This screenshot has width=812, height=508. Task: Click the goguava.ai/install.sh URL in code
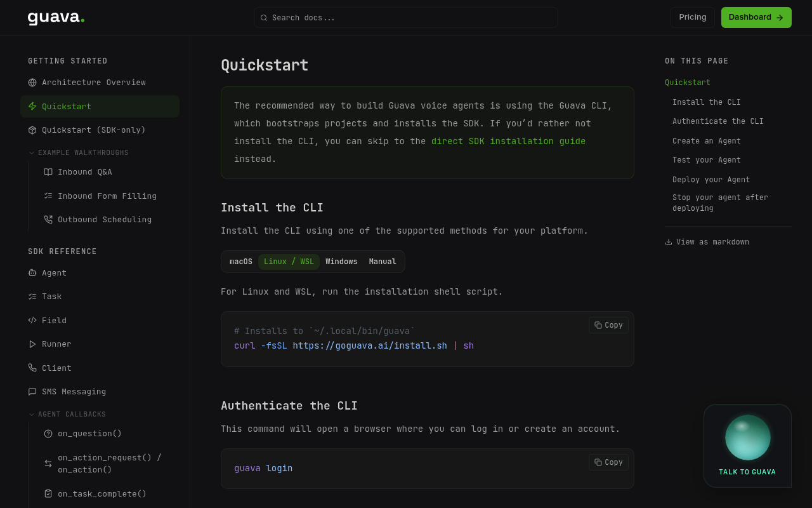coord(370,346)
